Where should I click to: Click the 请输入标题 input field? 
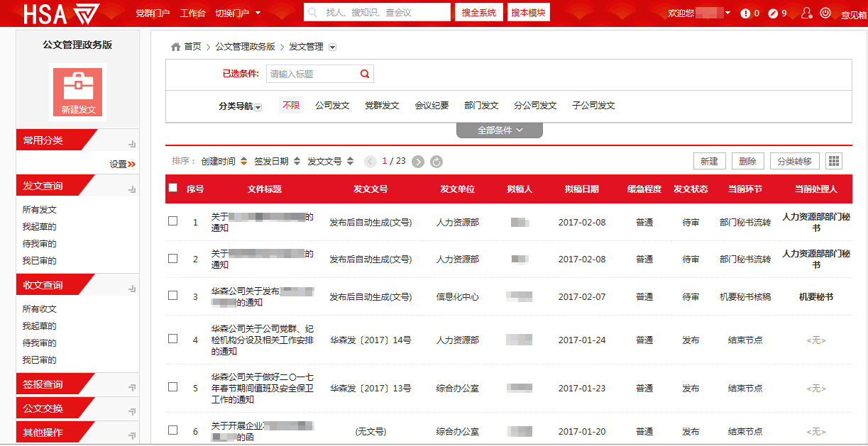point(312,74)
